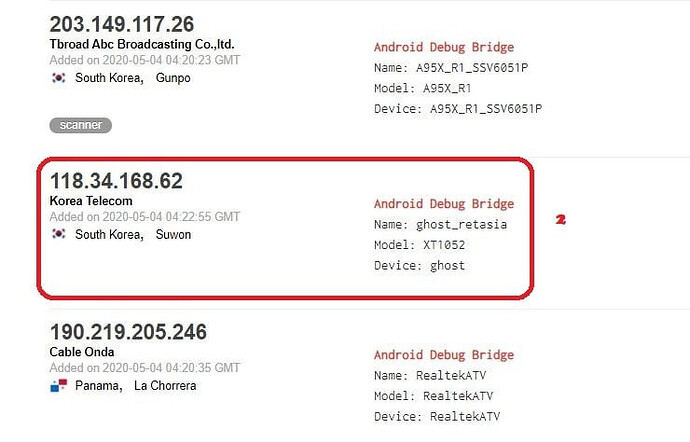Click Android Debug Bridge heading above ghost_retasia
The width and height of the screenshot is (690, 442).
443,202
